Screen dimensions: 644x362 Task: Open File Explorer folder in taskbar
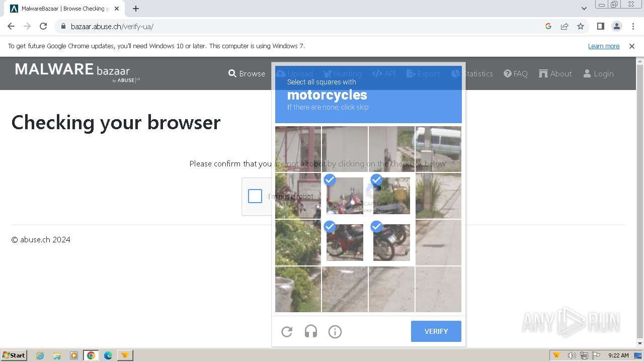coord(57,355)
